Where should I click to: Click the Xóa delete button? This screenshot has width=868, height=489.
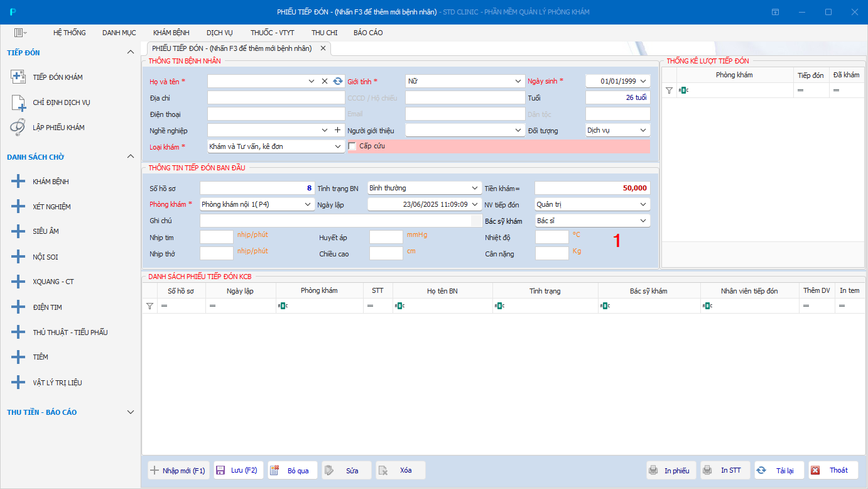click(x=401, y=470)
